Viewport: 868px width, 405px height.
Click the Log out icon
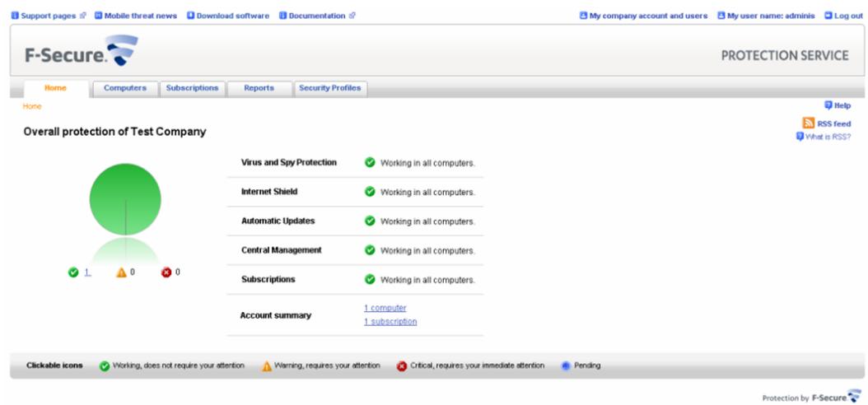pos(828,16)
